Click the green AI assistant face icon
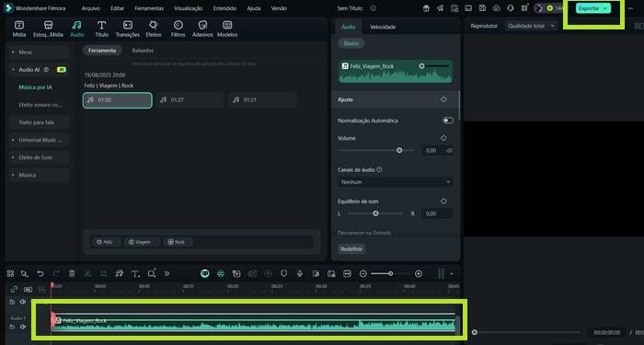644x345 pixels. click(x=205, y=273)
